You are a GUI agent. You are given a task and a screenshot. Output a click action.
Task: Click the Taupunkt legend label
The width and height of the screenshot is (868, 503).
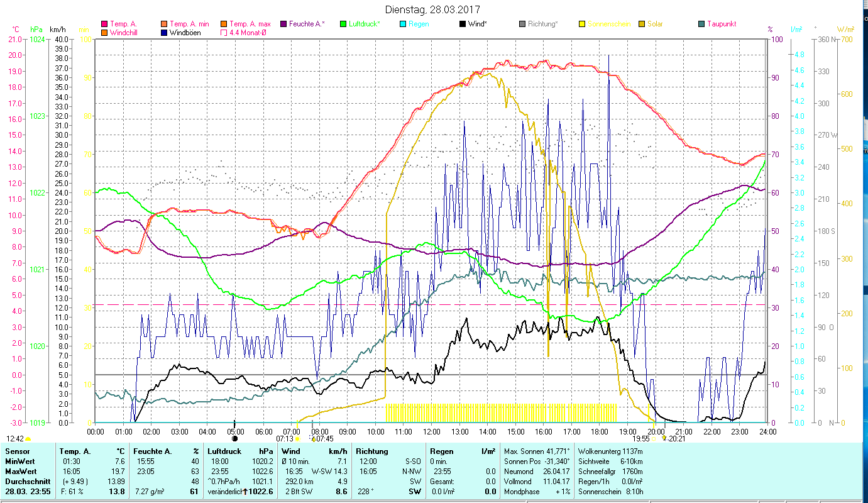tap(721, 24)
